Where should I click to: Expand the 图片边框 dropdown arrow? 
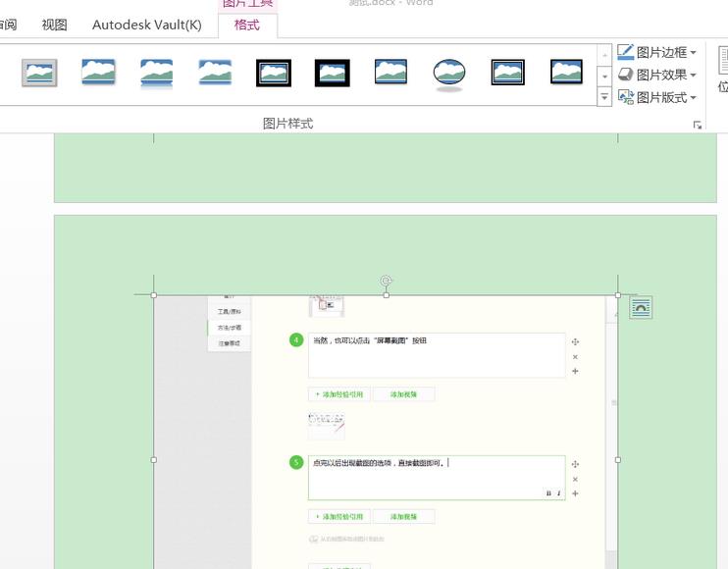point(694,53)
